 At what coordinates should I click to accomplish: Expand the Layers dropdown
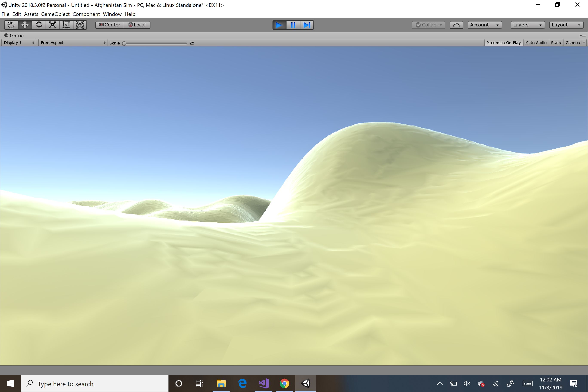click(527, 25)
